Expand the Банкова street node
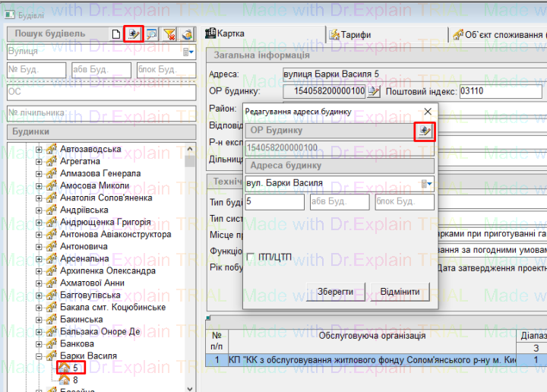Image resolution: width=547 pixels, height=392 pixels. (x=39, y=343)
